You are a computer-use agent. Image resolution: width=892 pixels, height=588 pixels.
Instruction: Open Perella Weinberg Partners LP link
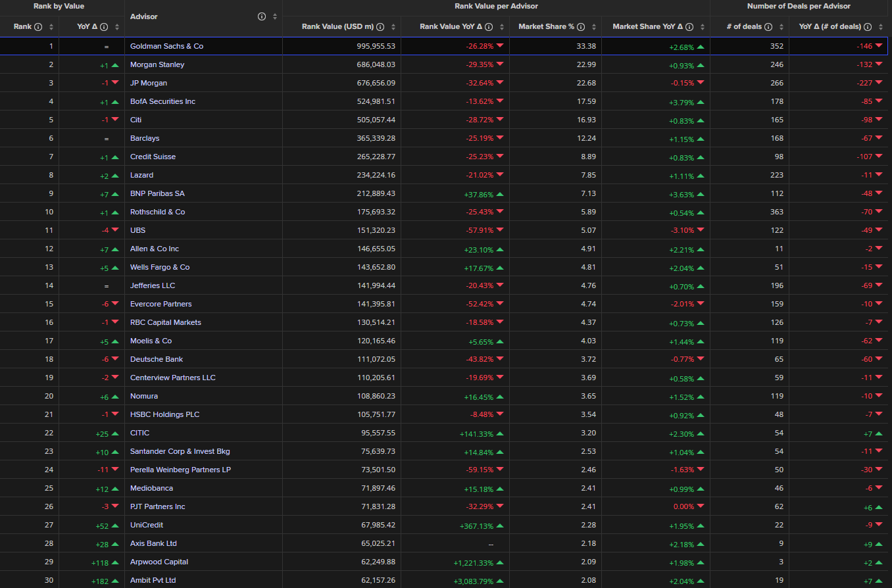(180, 470)
